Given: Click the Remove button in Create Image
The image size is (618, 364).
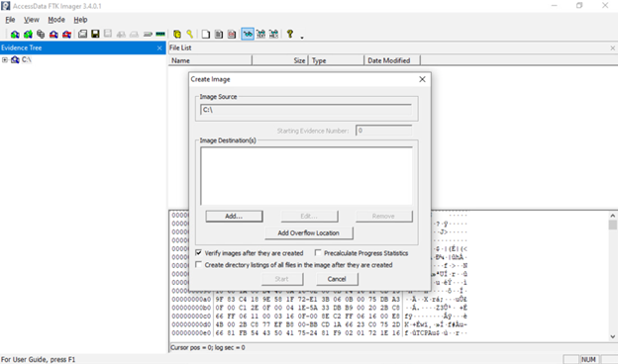Looking at the screenshot, I should (384, 216).
